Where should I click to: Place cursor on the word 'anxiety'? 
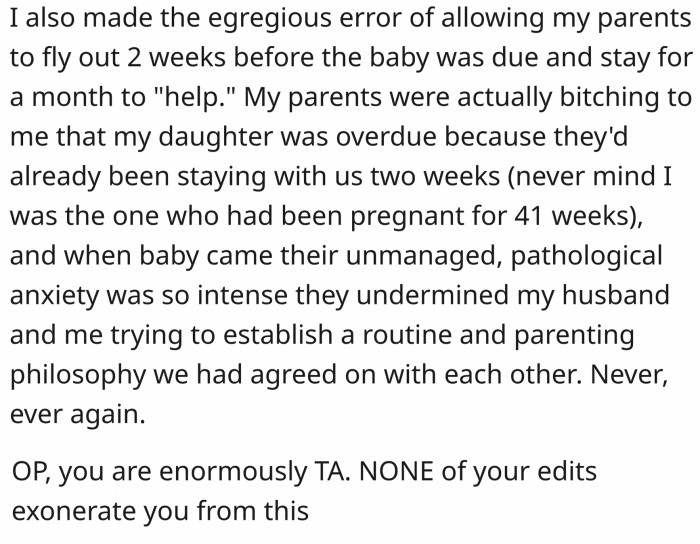57,294
